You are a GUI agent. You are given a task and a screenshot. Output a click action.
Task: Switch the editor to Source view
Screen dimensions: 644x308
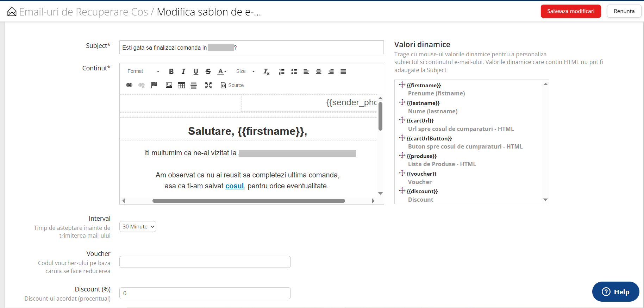(232, 85)
